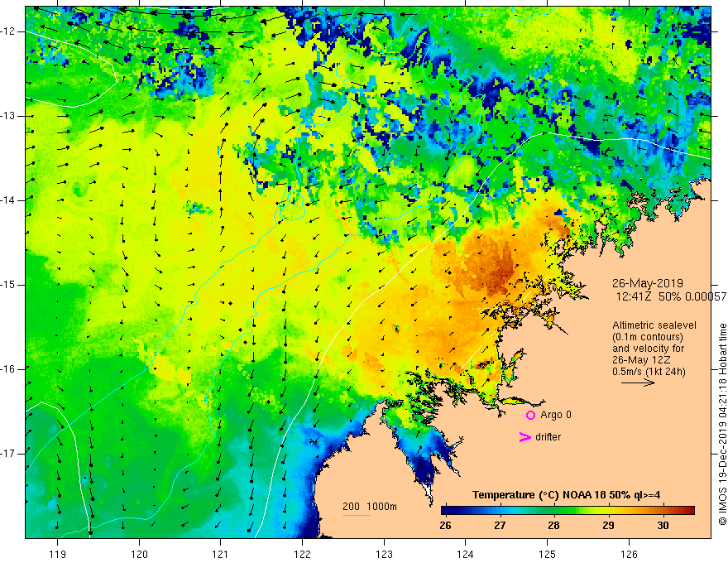Click the longitude 123 axis label
728x563 pixels.
click(x=384, y=554)
